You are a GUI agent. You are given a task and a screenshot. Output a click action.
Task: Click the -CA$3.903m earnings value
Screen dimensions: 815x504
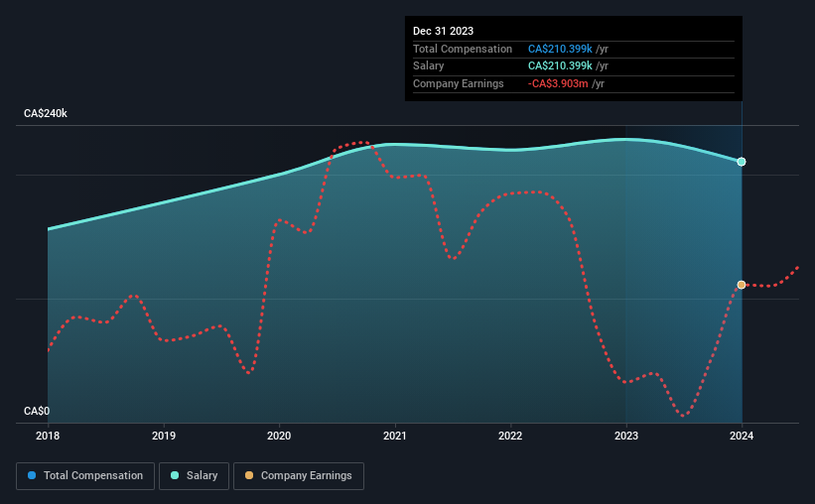(558, 83)
